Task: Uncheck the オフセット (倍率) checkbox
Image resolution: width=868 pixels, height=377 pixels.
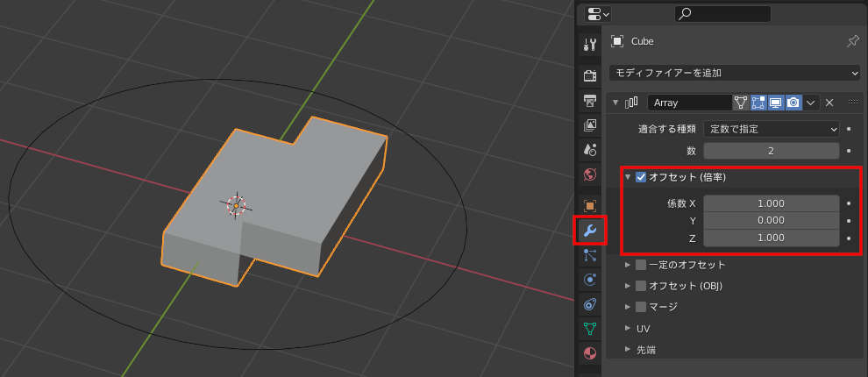Action: 641,177
